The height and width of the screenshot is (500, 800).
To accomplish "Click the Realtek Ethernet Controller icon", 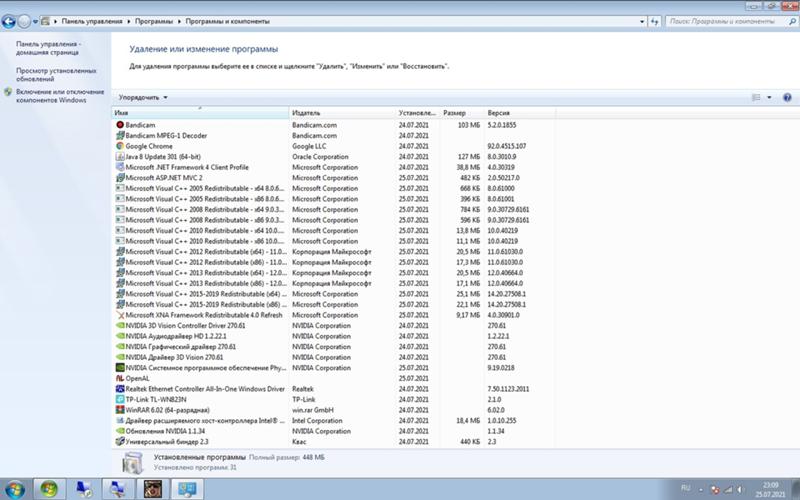I will 120,389.
